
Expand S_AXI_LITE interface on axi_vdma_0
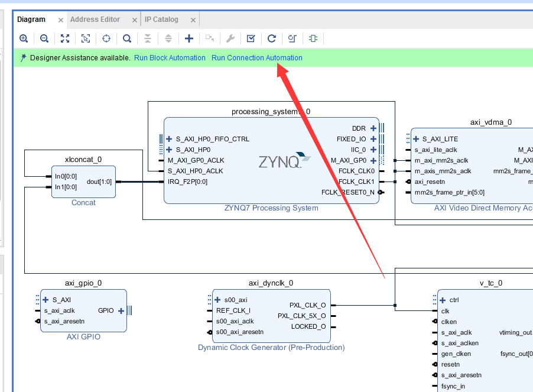click(416, 139)
